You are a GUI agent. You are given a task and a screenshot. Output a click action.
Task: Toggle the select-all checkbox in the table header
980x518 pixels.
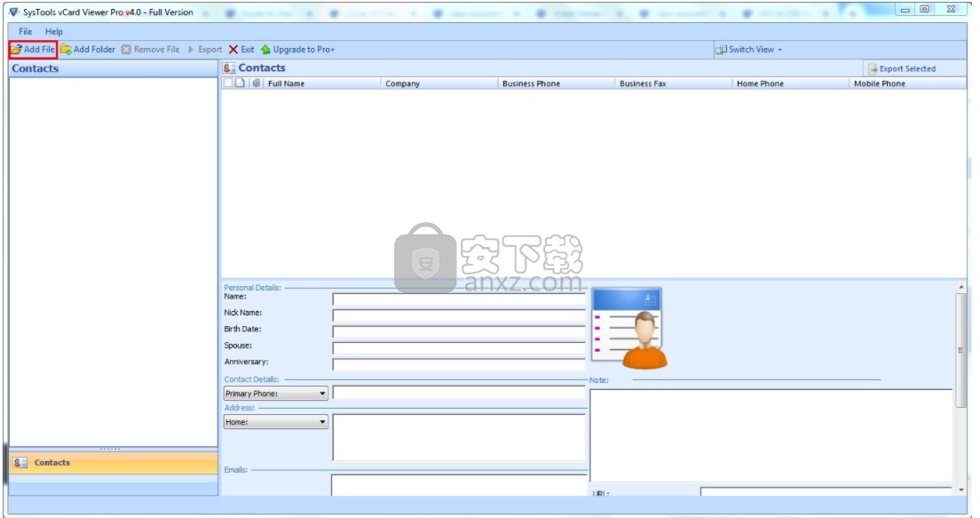pos(228,84)
